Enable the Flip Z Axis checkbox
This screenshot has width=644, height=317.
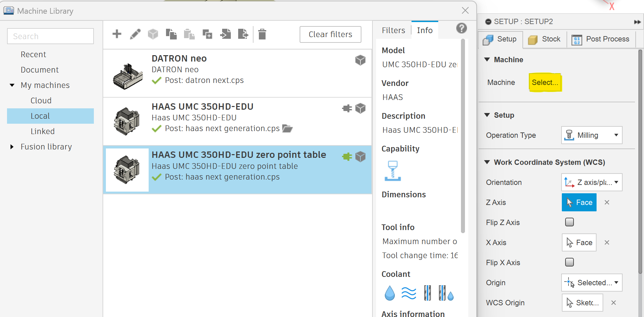click(x=569, y=222)
